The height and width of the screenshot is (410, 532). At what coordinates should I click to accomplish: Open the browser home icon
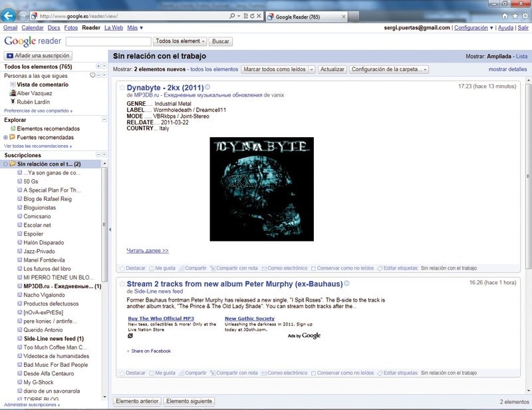pyautogui.click(x=505, y=16)
